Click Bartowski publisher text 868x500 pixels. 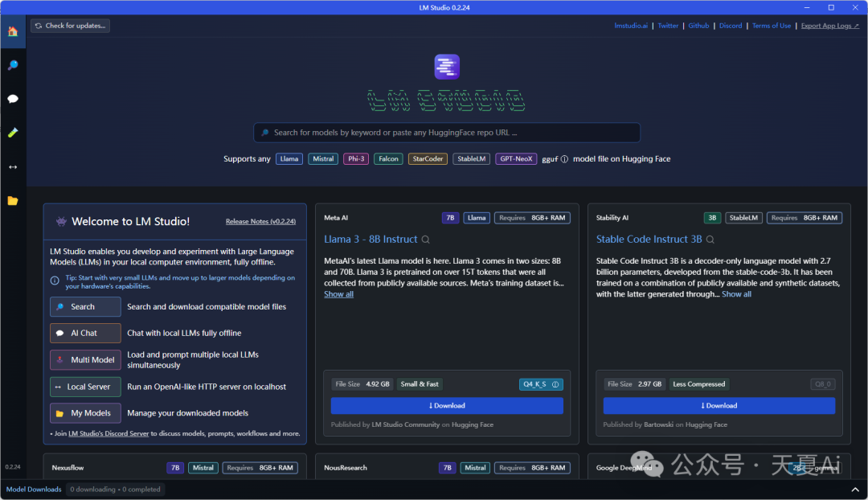point(658,424)
